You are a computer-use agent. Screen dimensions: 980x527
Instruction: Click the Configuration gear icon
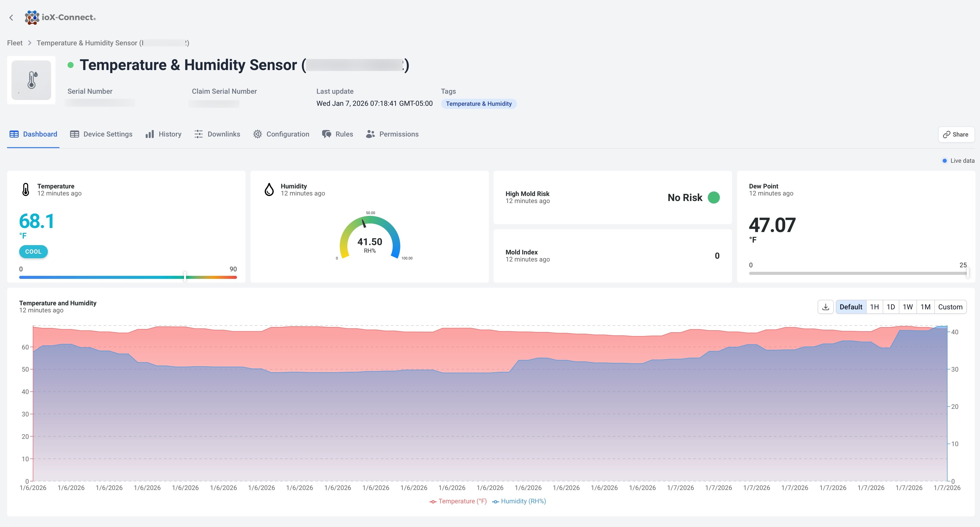pos(258,134)
